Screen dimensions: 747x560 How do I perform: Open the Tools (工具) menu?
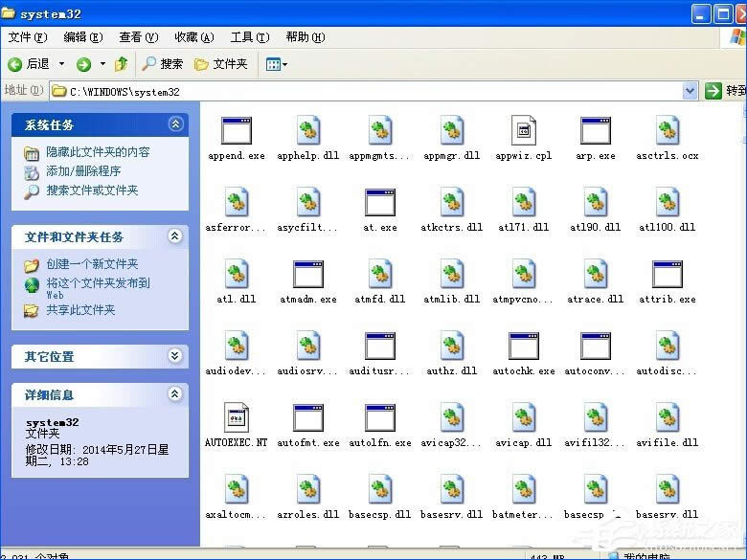249,37
